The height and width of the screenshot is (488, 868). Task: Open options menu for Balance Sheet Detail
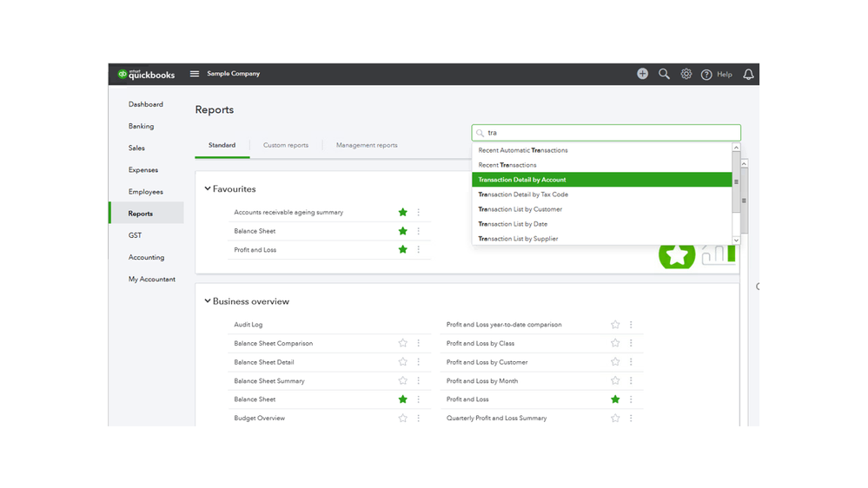pyautogui.click(x=419, y=362)
